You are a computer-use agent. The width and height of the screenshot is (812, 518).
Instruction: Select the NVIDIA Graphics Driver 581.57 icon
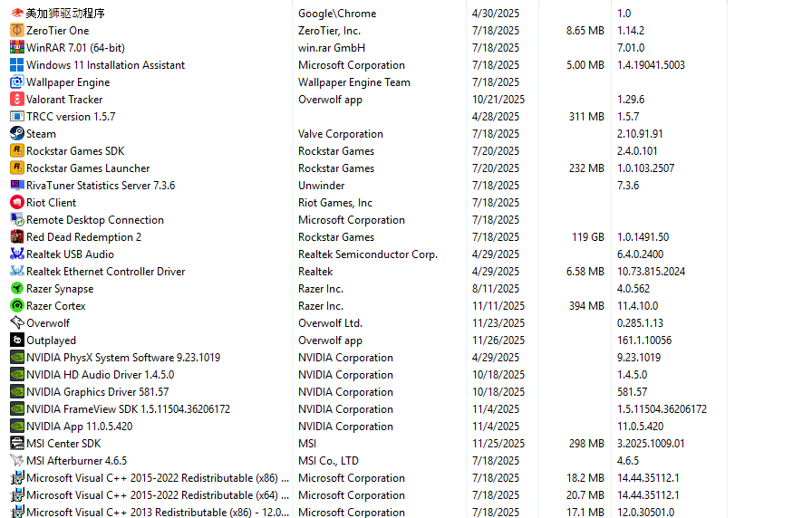point(17,392)
